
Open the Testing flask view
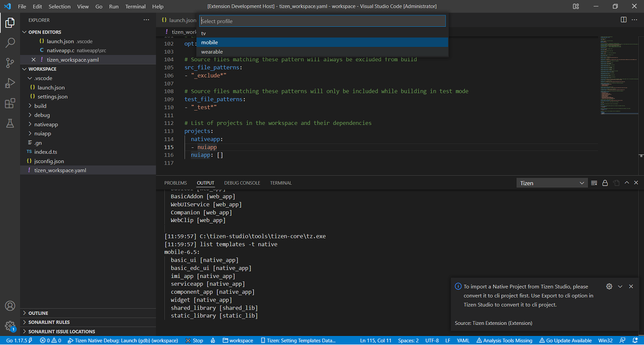coord(10,123)
